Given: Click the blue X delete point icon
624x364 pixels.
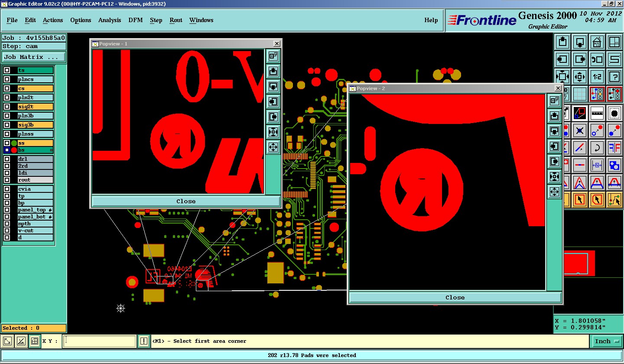Looking at the screenshot, I should pos(580,130).
